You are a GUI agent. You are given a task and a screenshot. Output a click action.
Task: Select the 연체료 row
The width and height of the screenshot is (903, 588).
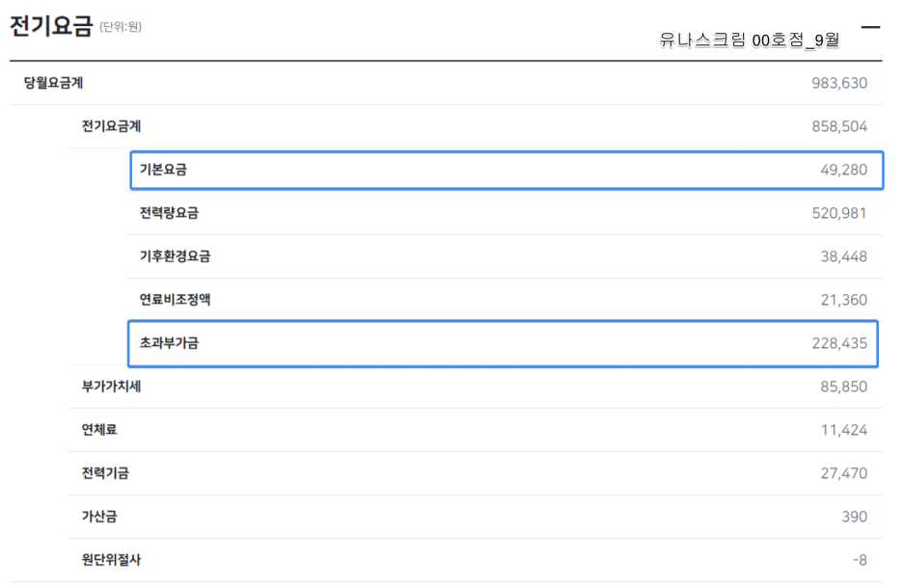click(x=99, y=430)
